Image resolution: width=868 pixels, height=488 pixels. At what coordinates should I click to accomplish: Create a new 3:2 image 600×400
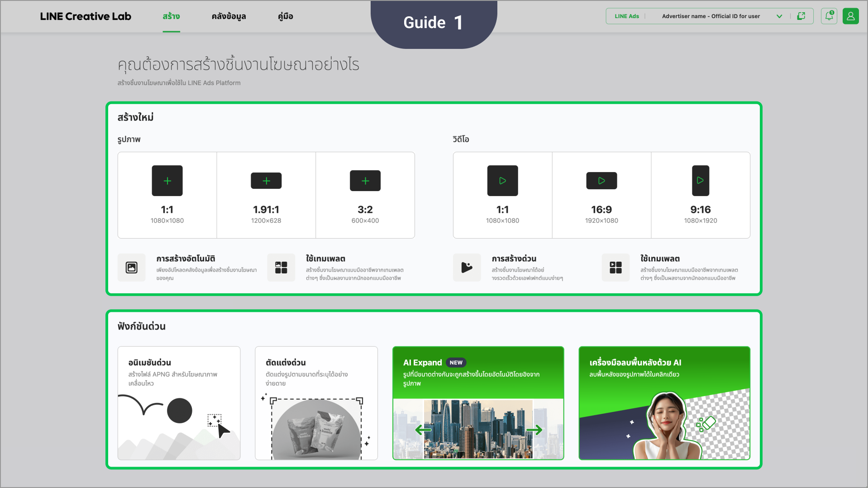coord(365,195)
